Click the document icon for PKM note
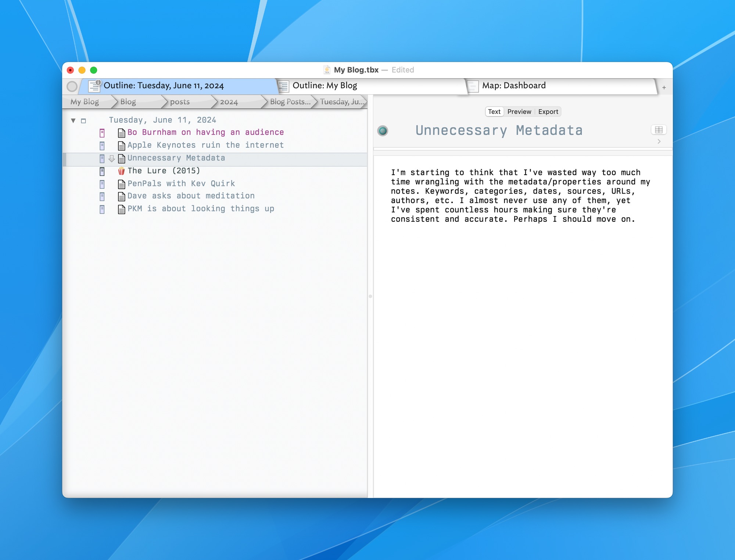 click(x=121, y=209)
